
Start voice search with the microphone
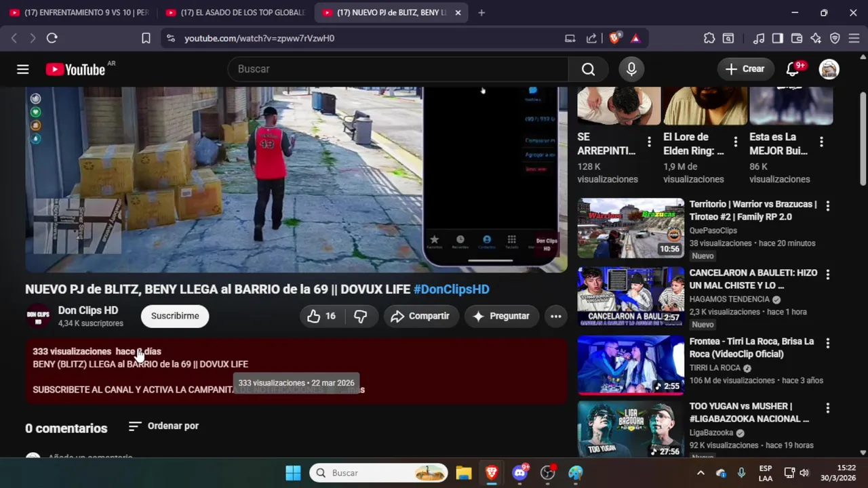coord(631,69)
